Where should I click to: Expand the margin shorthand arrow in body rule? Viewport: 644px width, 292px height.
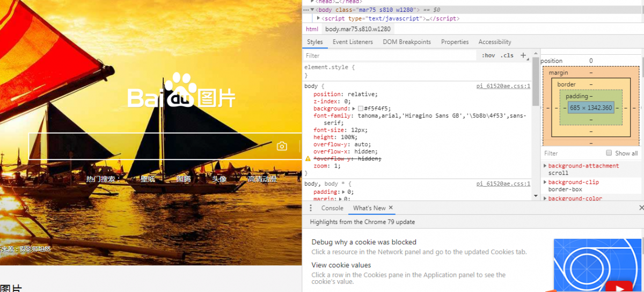coord(339,199)
